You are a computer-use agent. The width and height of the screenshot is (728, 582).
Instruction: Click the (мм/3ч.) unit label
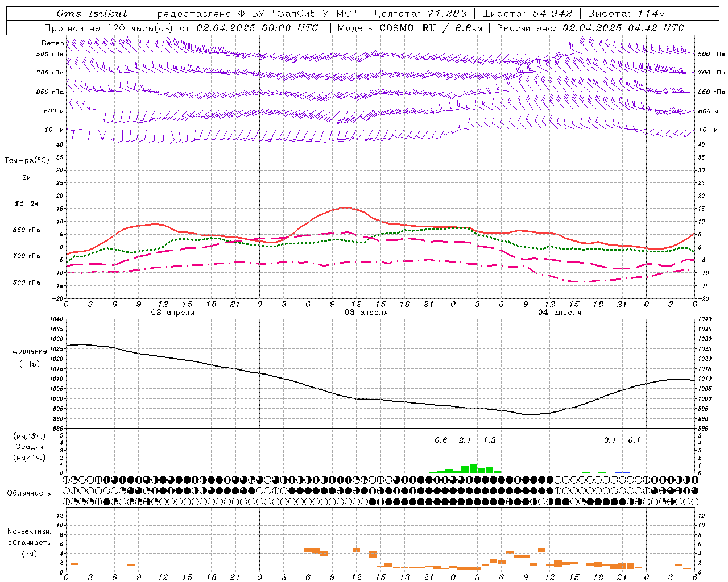(29, 436)
